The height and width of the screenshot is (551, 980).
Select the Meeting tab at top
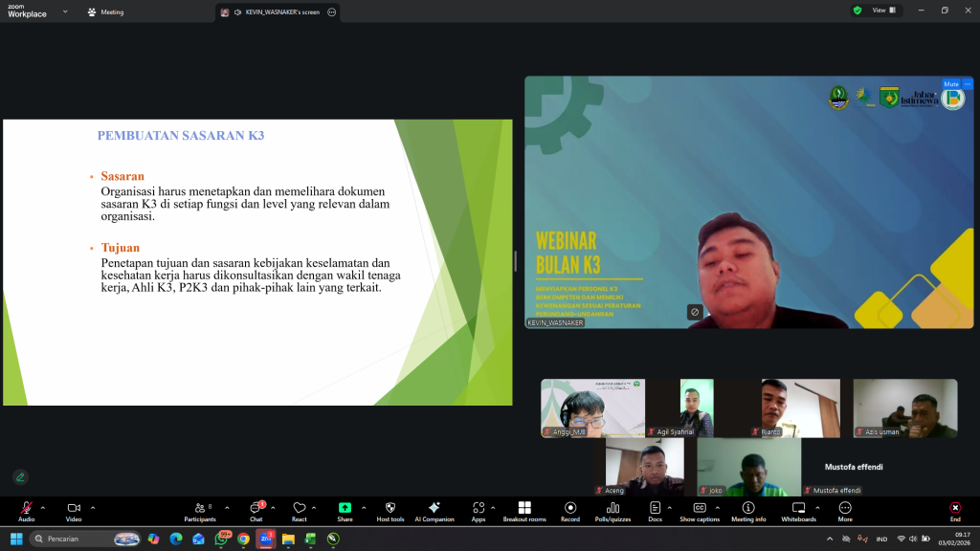click(105, 12)
